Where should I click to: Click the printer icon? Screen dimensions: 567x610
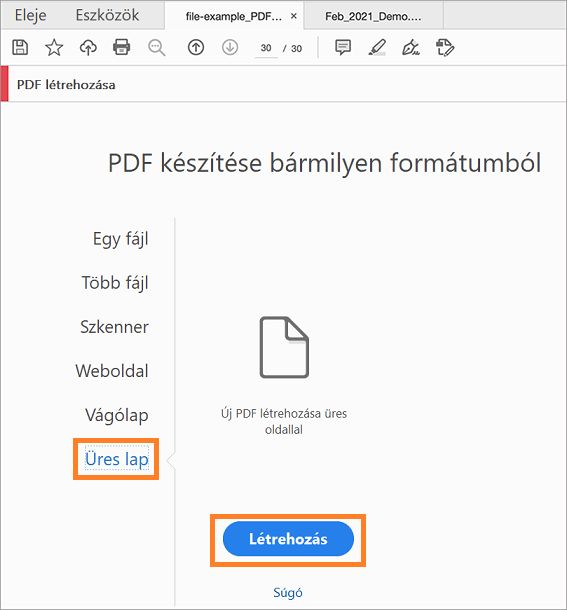(121, 47)
